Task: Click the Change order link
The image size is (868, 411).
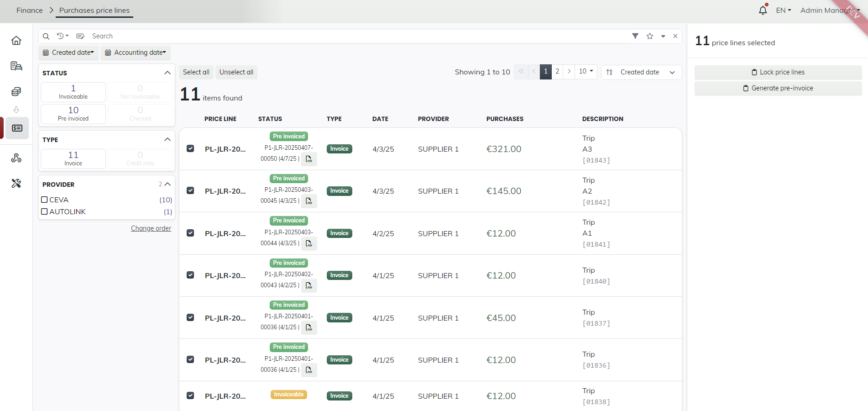Action: click(151, 228)
